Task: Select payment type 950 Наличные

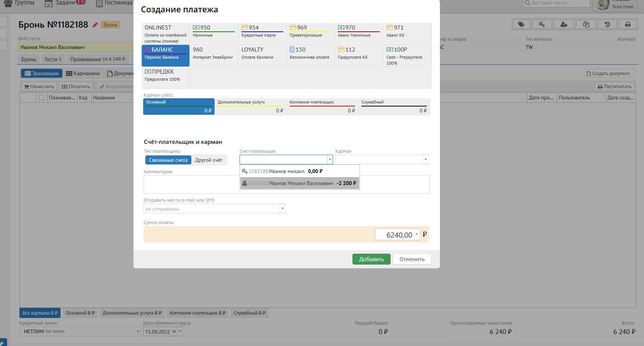Action: click(x=213, y=31)
